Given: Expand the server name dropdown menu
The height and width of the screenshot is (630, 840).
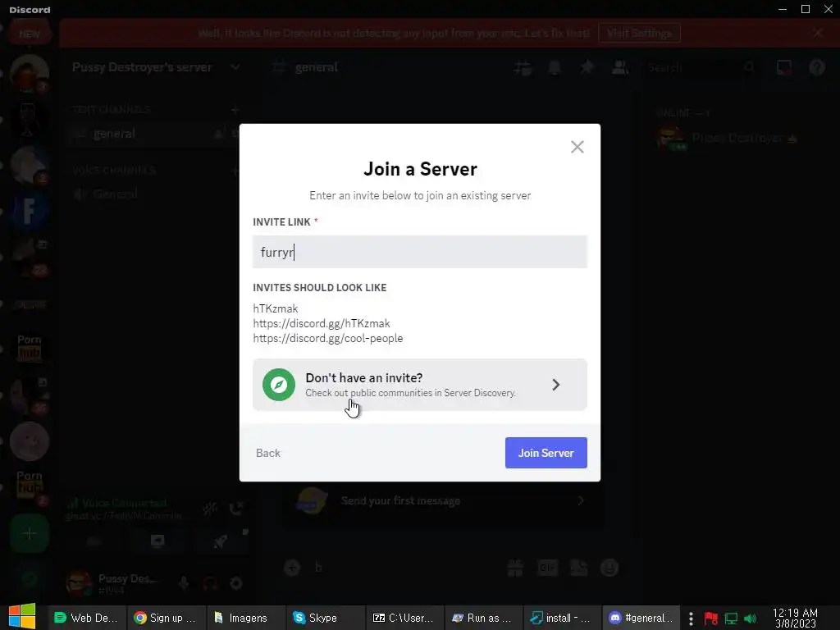Looking at the screenshot, I should (235, 67).
